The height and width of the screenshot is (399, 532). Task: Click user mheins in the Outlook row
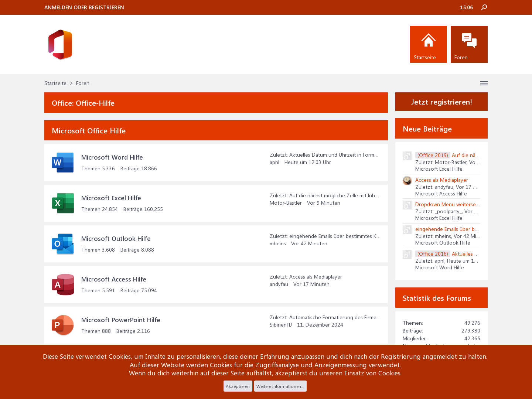278,243
